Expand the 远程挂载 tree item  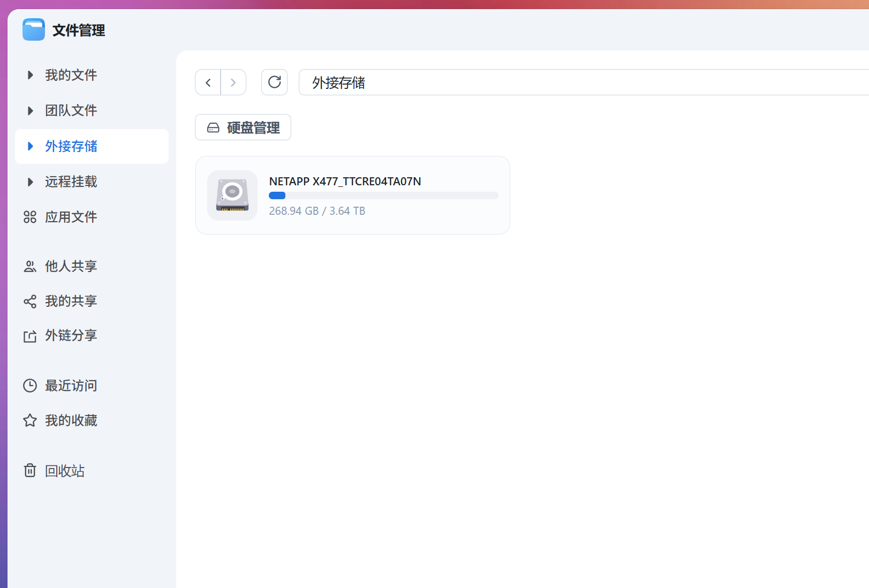tap(30, 182)
